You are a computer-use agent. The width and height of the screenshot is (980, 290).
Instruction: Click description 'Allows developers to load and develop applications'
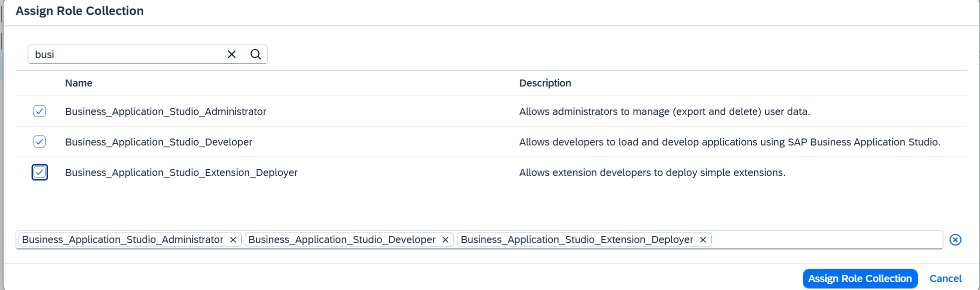[x=730, y=142]
